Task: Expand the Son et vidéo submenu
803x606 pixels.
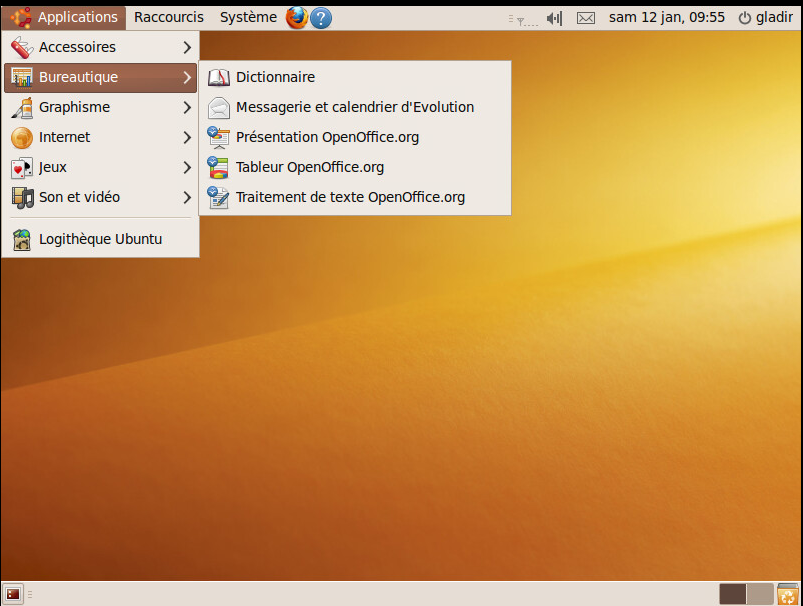Action: (x=100, y=197)
